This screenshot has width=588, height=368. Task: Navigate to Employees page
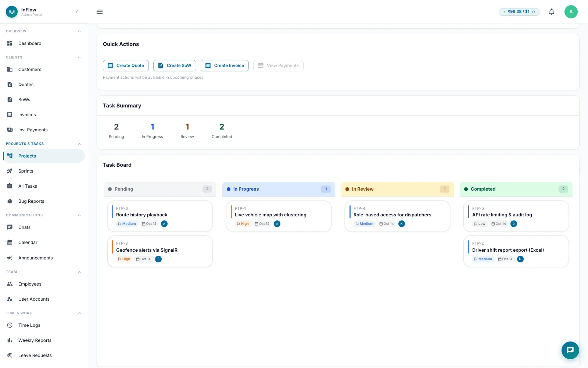(44, 284)
